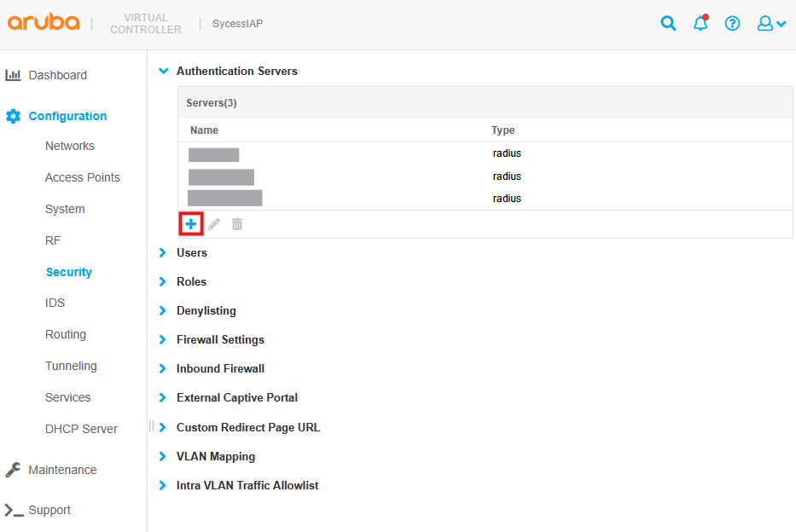
Task: Open the notifications bell icon
Action: pyautogui.click(x=700, y=24)
